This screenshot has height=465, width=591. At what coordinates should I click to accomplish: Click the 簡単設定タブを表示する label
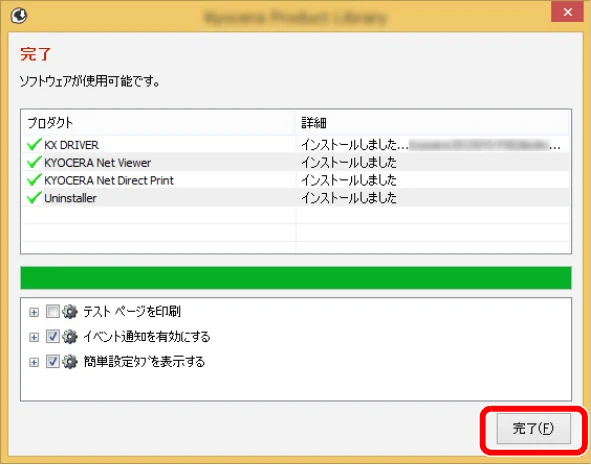tap(144, 362)
